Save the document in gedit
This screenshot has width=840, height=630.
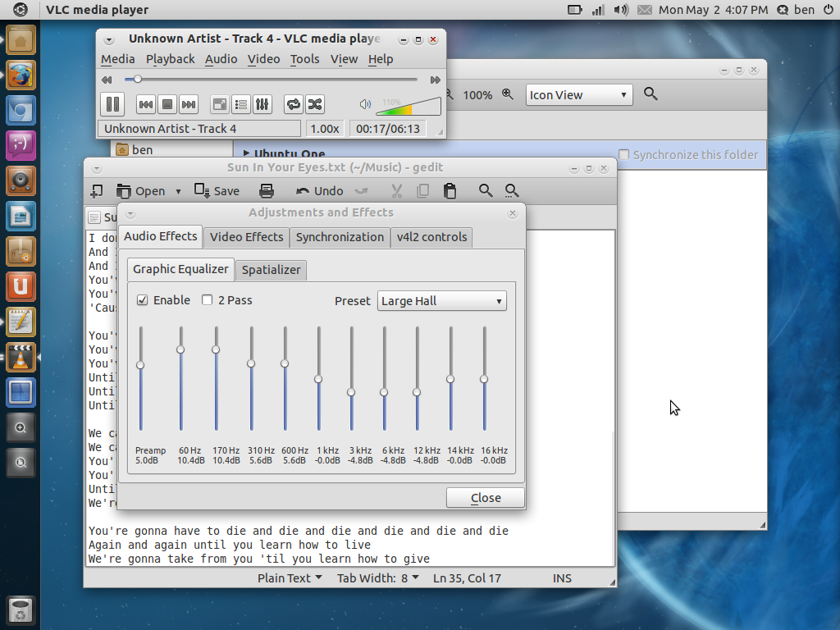[217, 191]
